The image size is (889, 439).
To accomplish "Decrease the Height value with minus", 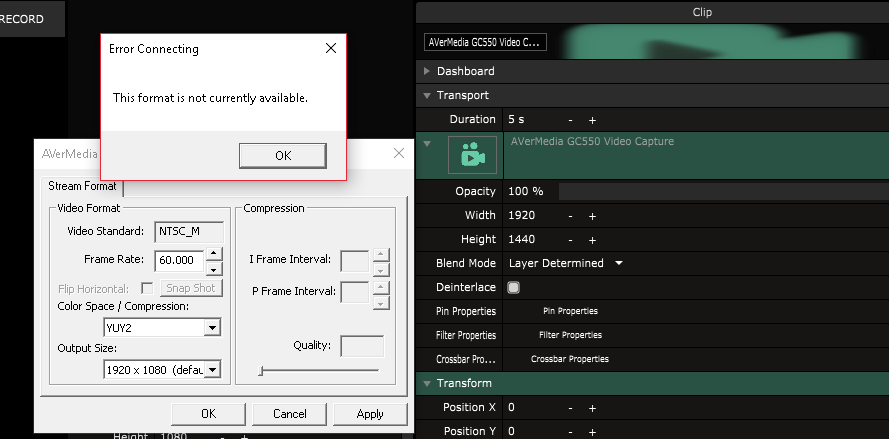I will (x=570, y=240).
